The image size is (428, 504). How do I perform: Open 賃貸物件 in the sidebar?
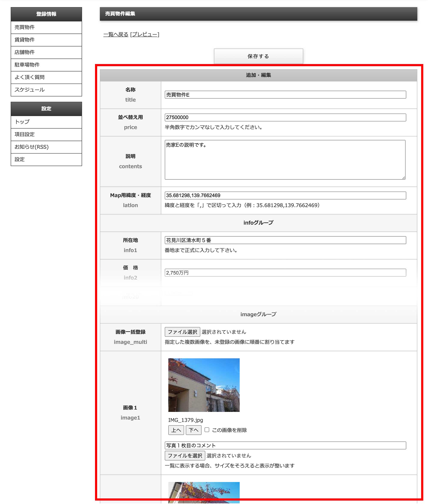pos(46,40)
